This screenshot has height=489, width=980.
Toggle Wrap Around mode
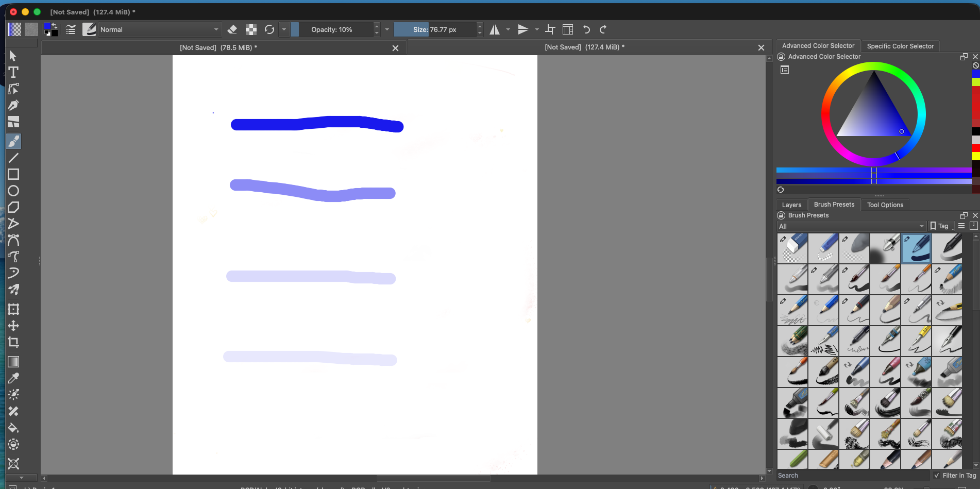(550, 29)
